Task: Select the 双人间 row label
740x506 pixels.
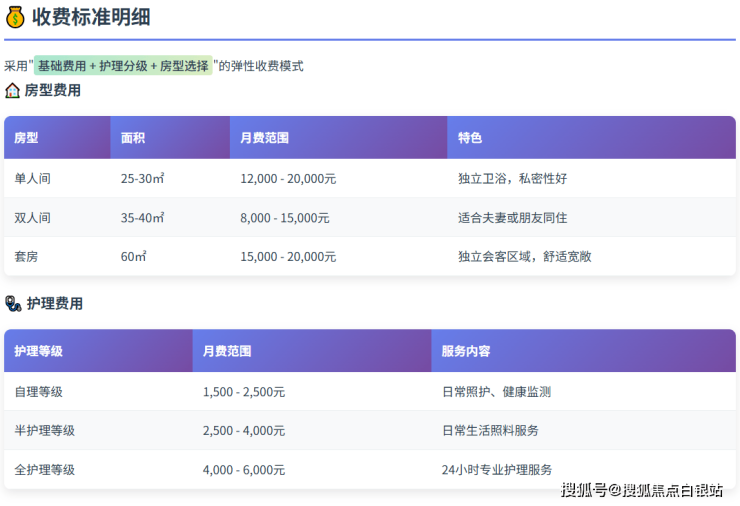Action: pyautogui.click(x=32, y=217)
